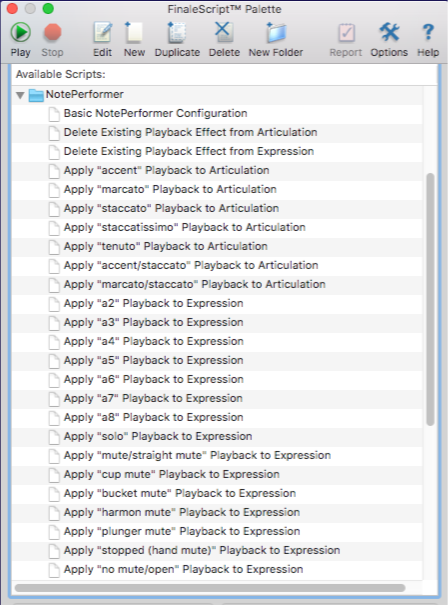Click the red close window button
448x605 pixels.
point(12,8)
